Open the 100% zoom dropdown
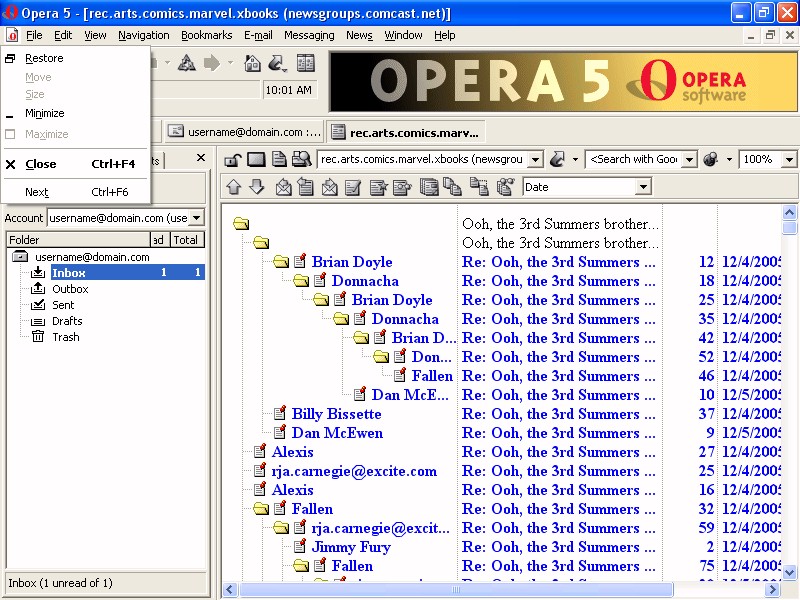800x600 pixels. [789, 160]
